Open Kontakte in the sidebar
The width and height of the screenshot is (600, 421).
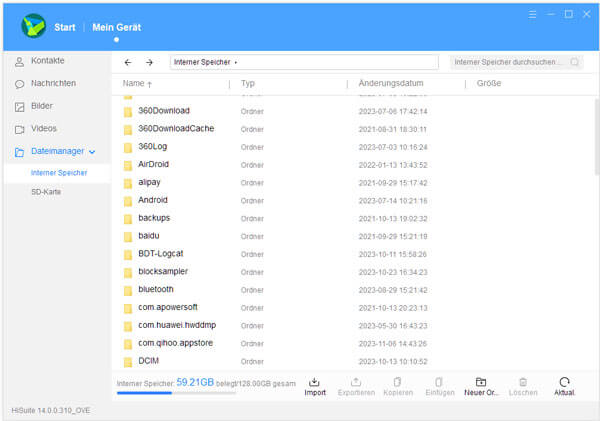pyautogui.click(x=47, y=61)
